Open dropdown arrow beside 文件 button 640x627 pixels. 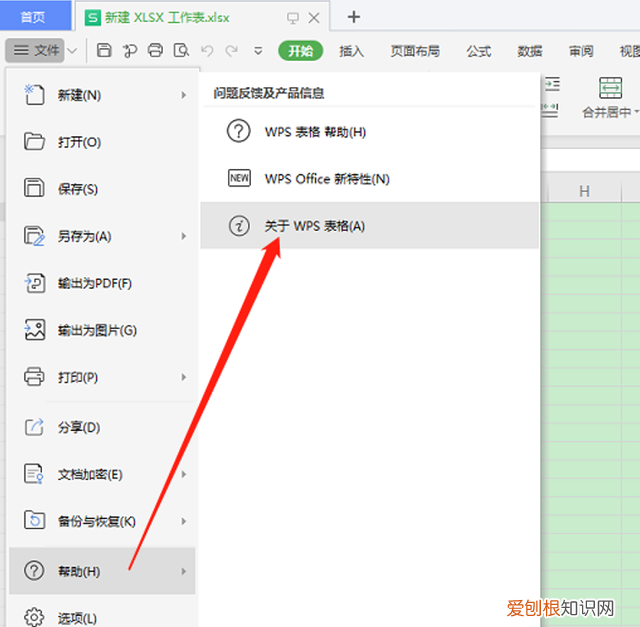pos(72,51)
